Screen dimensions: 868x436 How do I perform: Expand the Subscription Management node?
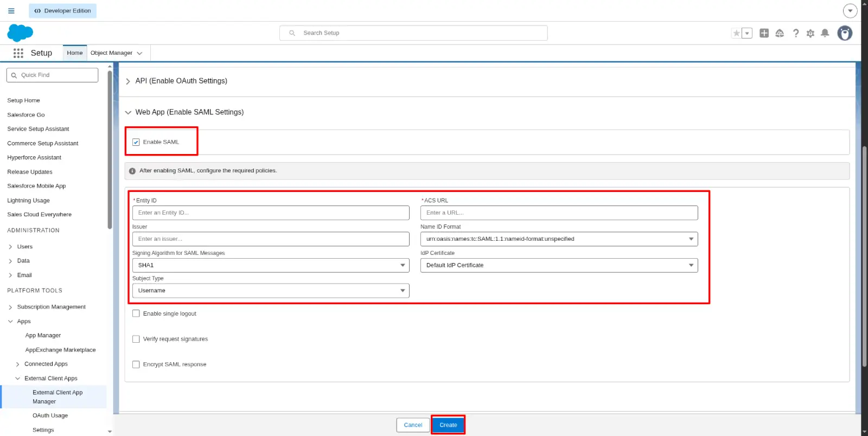tap(10, 307)
